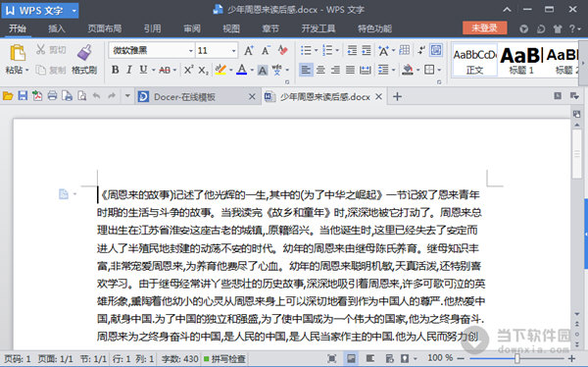Select the Format Painter brush
The image size is (588, 367).
pyautogui.click(x=84, y=53)
